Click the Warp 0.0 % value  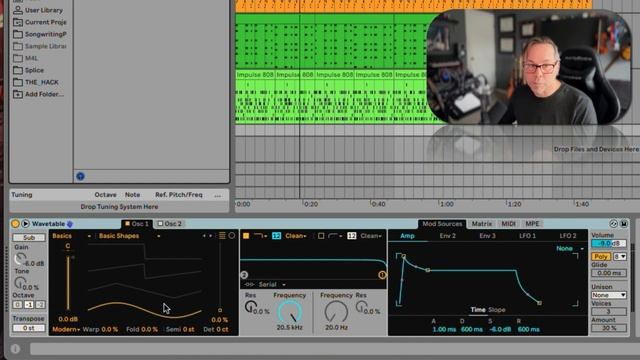tap(109, 329)
